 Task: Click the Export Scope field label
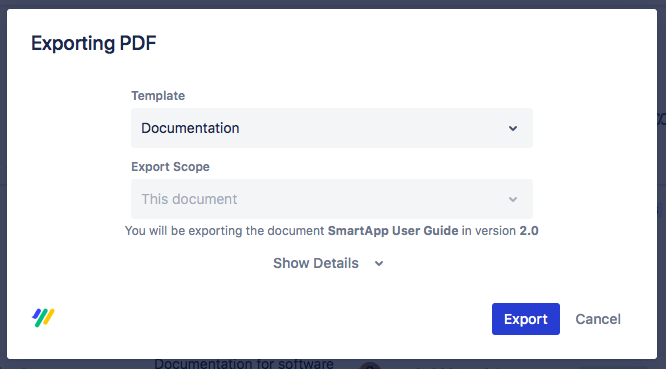point(170,166)
